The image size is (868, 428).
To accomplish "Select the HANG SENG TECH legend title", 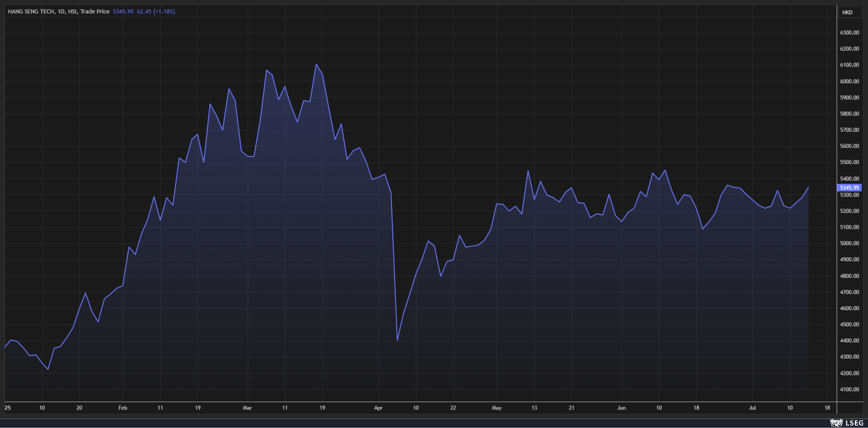I will (x=31, y=12).
